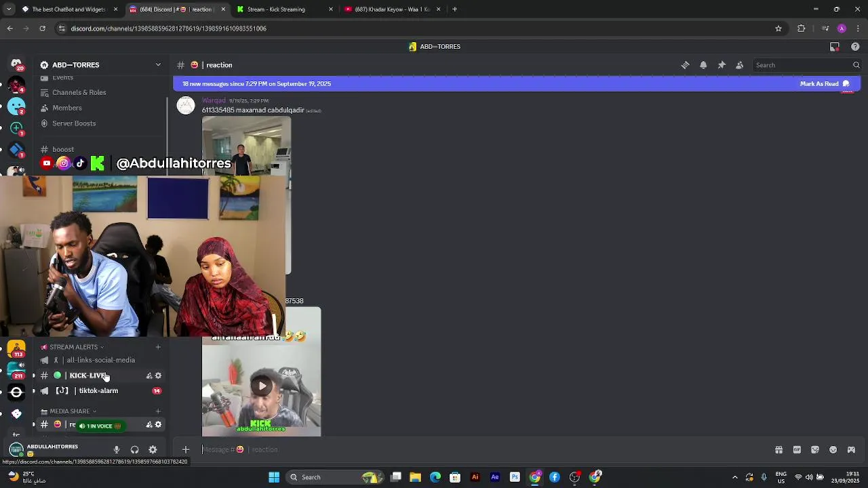Select the KICK-LIVE channel

click(88, 375)
